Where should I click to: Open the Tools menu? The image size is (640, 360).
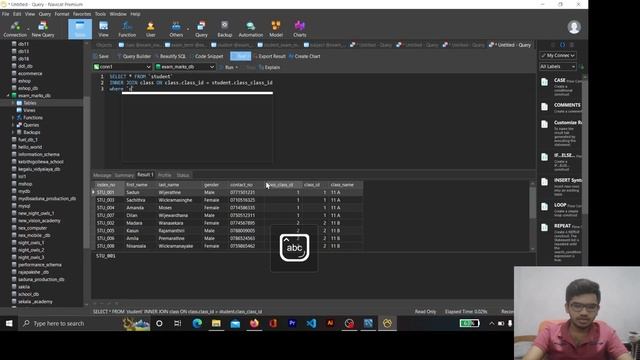(x=100, y=14)
